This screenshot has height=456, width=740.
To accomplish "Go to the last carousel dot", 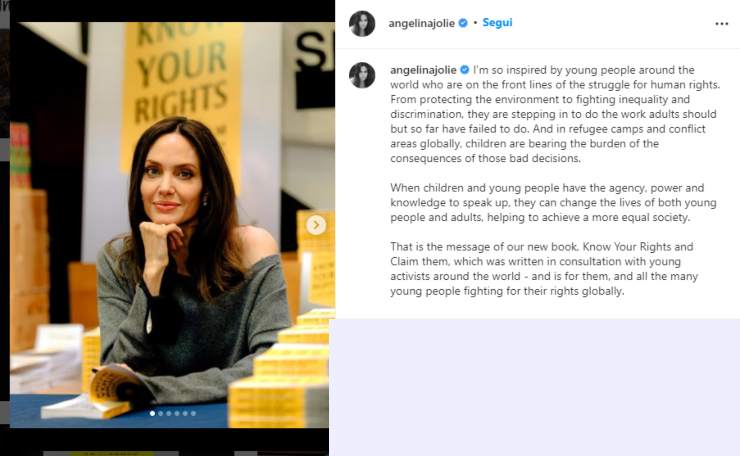I will tap(193, 414).
